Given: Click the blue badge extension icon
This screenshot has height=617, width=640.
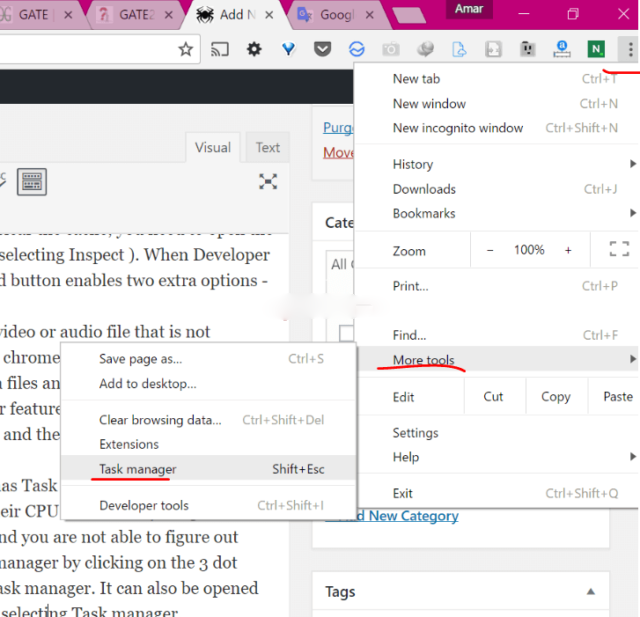Looking at the screenshot, I should [562, 49].
